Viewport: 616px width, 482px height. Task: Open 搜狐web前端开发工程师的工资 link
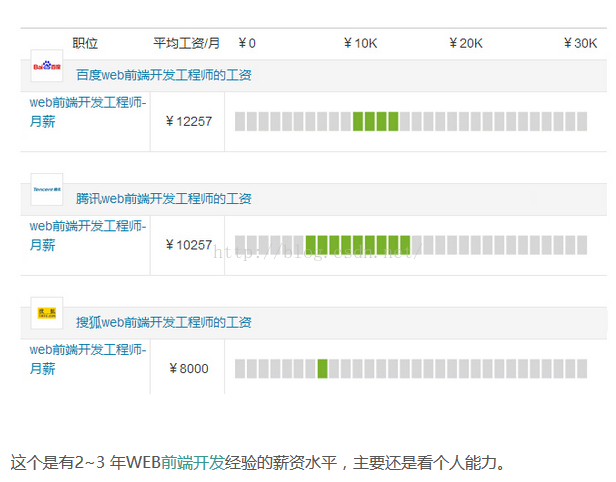163,322
